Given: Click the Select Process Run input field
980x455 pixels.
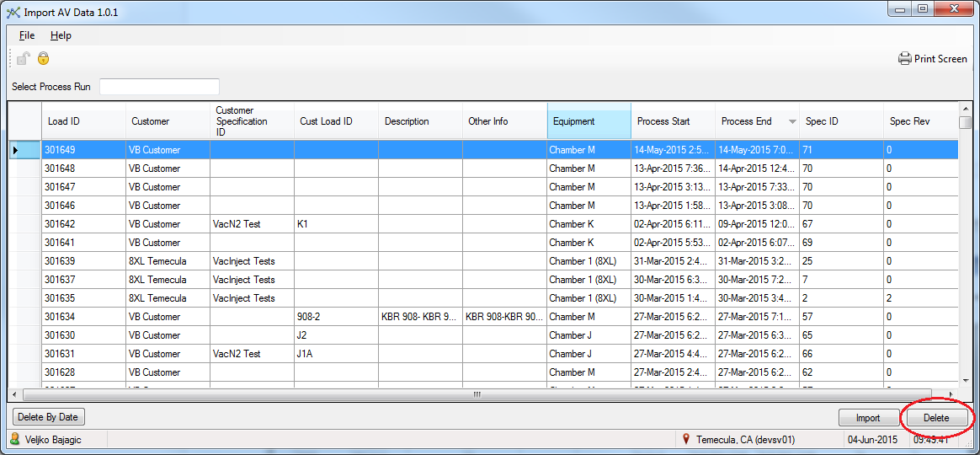Looking at the screenshot, I should pyautogui.click(x=159, y=87).
